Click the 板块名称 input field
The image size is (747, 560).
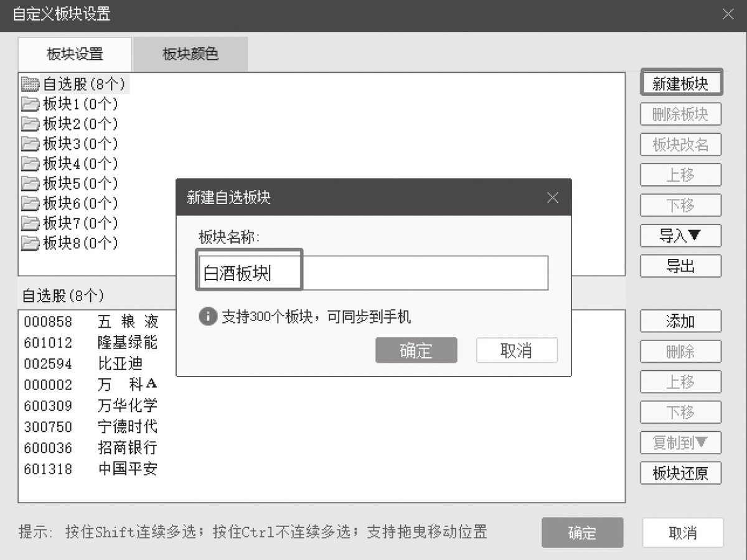pos(373,273)
